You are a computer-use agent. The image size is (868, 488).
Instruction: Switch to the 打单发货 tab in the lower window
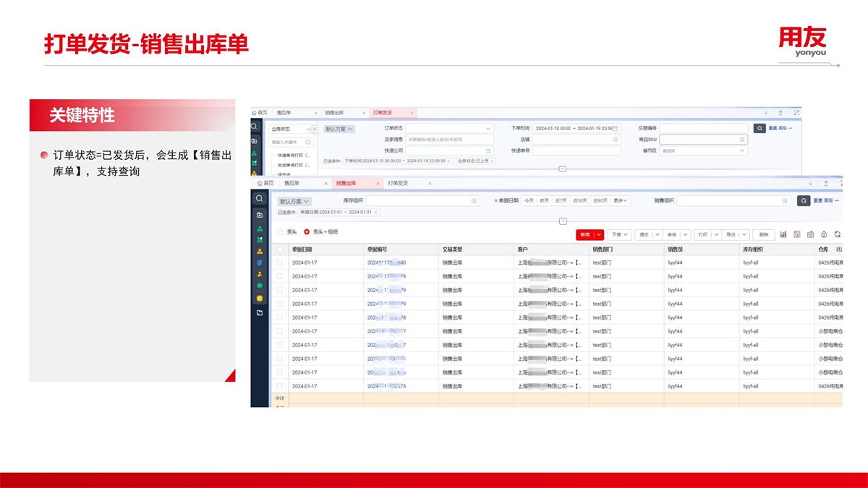398,184
